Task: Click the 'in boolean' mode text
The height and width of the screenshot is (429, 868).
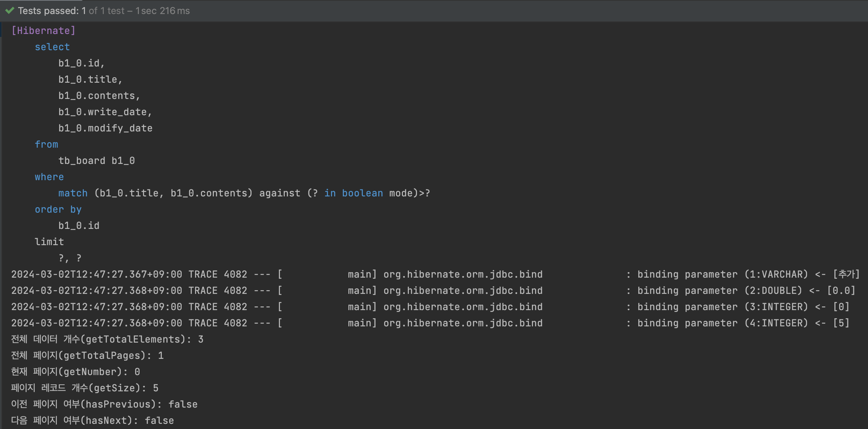Action: click(353, 193)
